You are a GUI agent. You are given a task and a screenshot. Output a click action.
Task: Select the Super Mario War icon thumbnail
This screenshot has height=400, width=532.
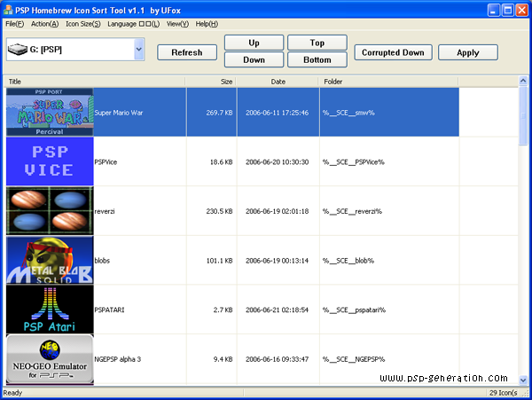(x=50, y=113)
